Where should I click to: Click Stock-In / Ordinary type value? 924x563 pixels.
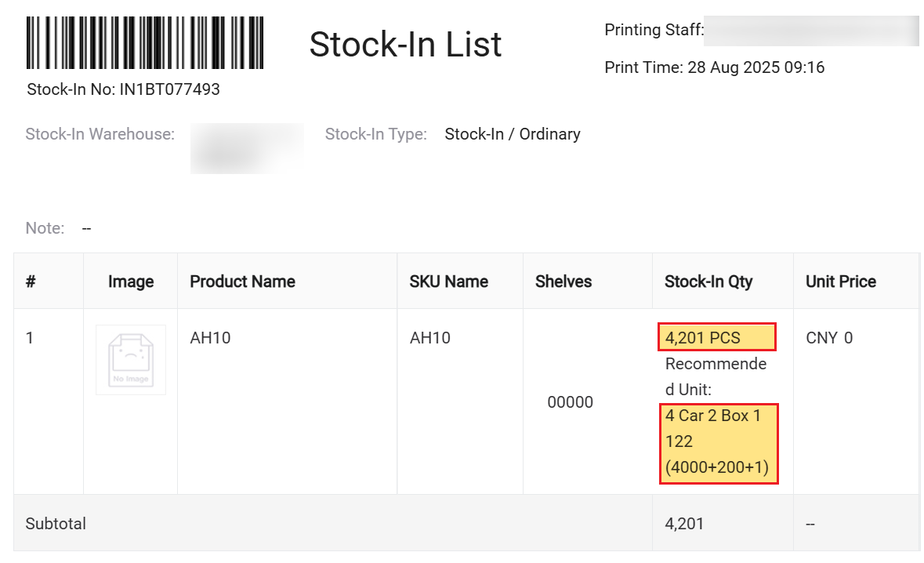click(513, 134)
